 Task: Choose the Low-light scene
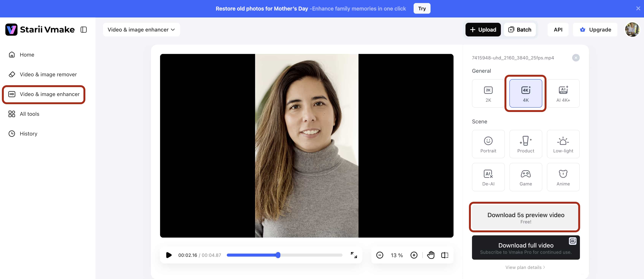coord(563,144)
